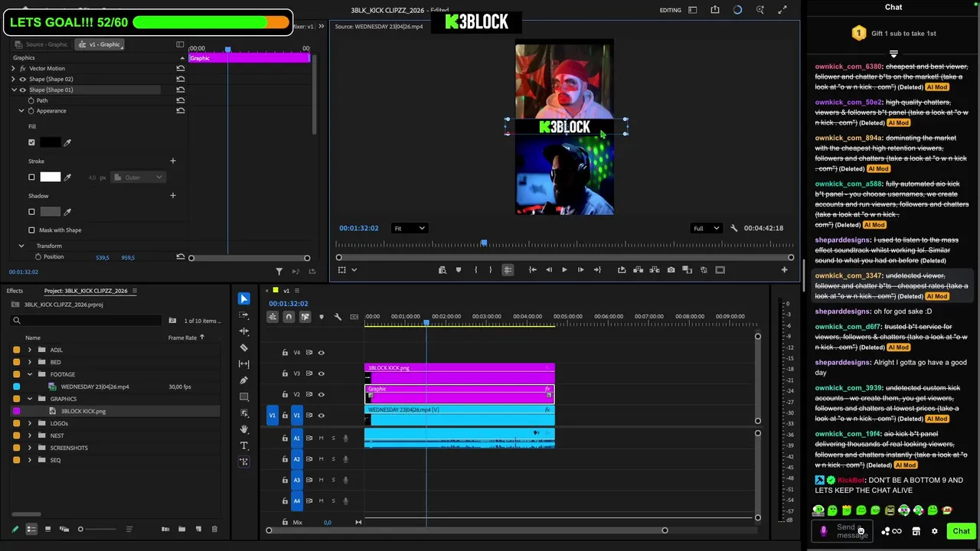Screen dimensions: 980x551
Task: Collapse the Transform section
Action: (21, 246)
